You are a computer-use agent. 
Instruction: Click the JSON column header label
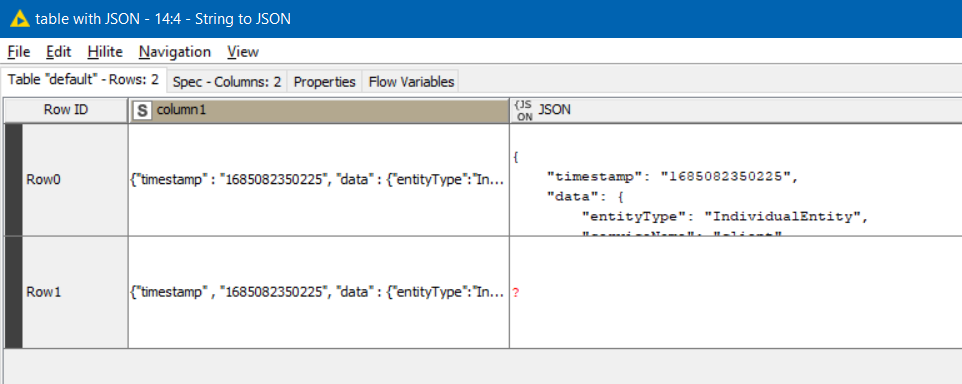point(555,110)
